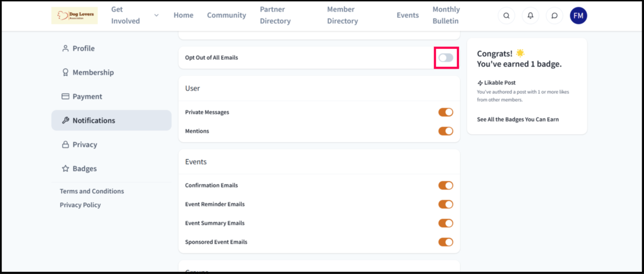Select Payment label in sidebar
This screenshot has width=644, height=274.
[87, 96]
